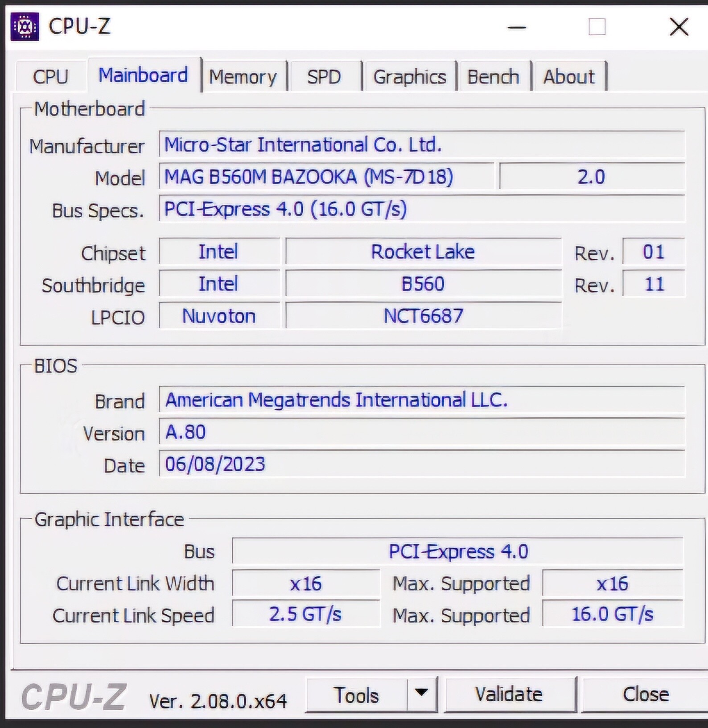Open the Memory tab
The image size is (708, 728).
pyautogui.click(x=243, y=77)
